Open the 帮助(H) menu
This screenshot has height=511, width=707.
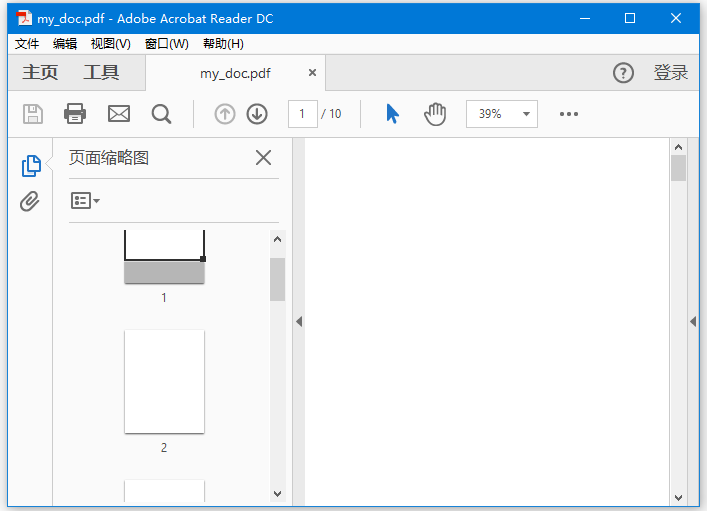[x=223, y=44]
